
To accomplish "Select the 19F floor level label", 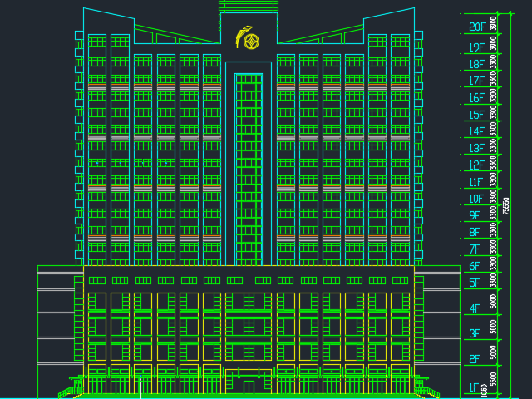I will tap(476, 47).
